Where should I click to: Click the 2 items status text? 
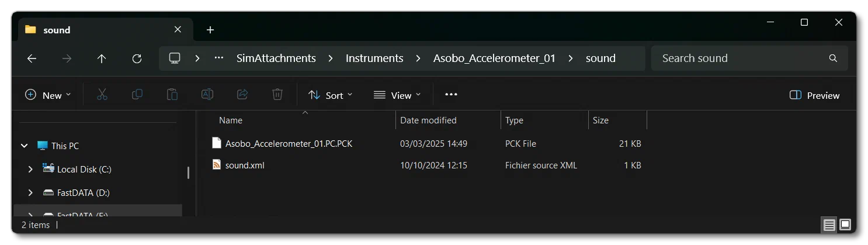pyautogui.click(x=36, y=225)
